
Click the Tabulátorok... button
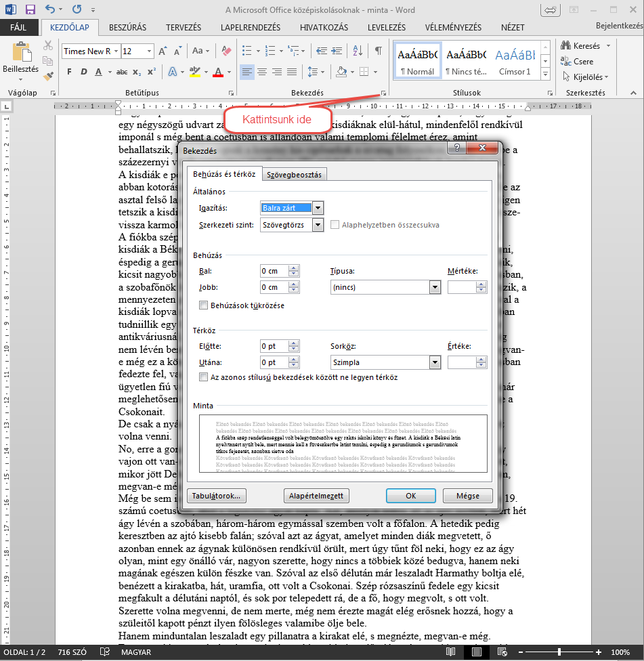coord(216,496)
